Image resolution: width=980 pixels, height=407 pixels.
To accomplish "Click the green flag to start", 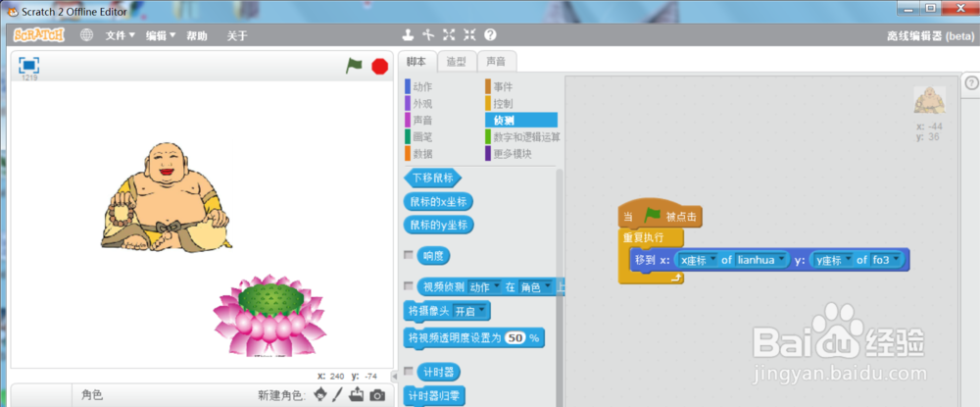I will click(x=354, y=65).
